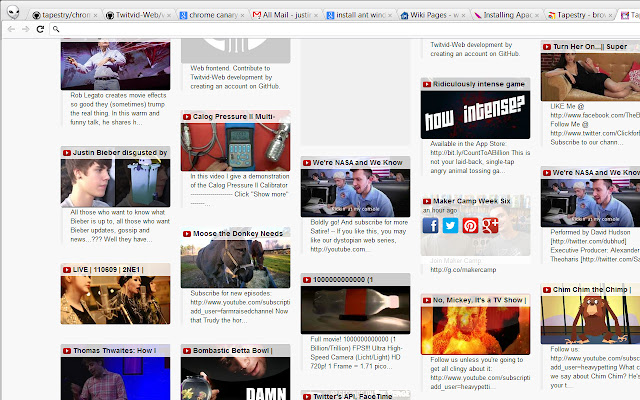Click 'Rob Legato creates movie effects' description
Screen dimensions: 640x400
point(118,109)
